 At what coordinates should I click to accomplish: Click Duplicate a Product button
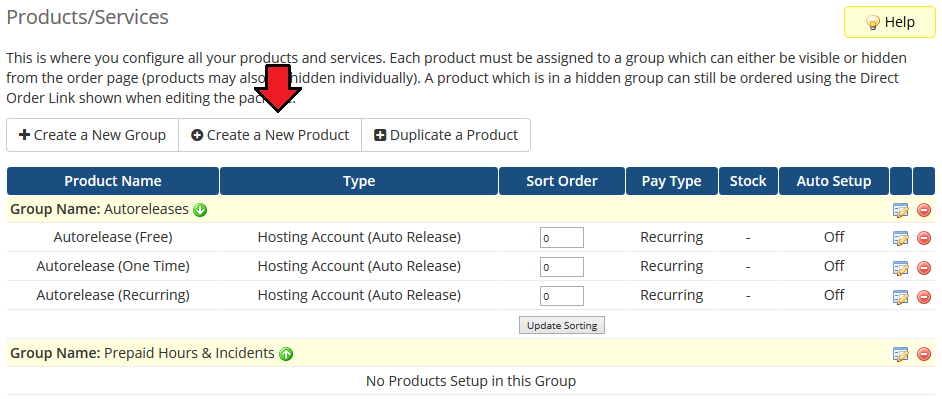pyautogui.click(x=446, y=135)
